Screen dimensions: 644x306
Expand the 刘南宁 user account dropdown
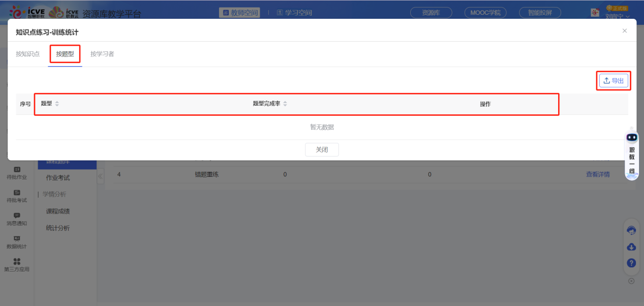click(617, 16)
